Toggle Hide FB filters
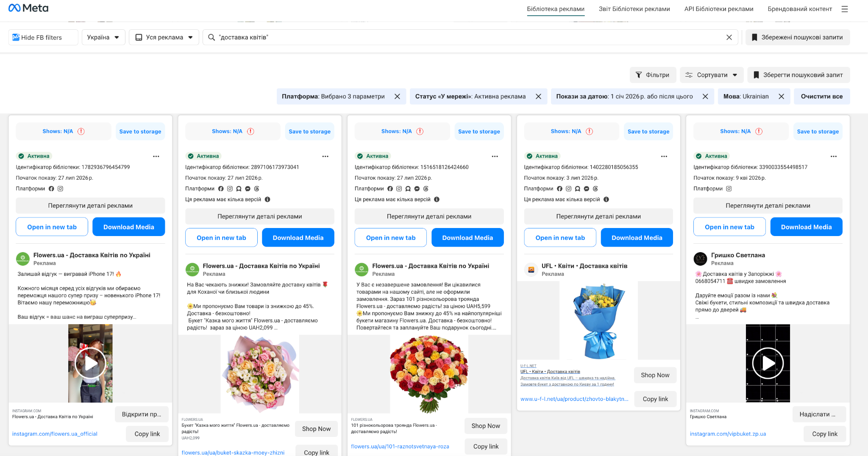The width and height of the screenshot is (868, 456). click(43, 37)
